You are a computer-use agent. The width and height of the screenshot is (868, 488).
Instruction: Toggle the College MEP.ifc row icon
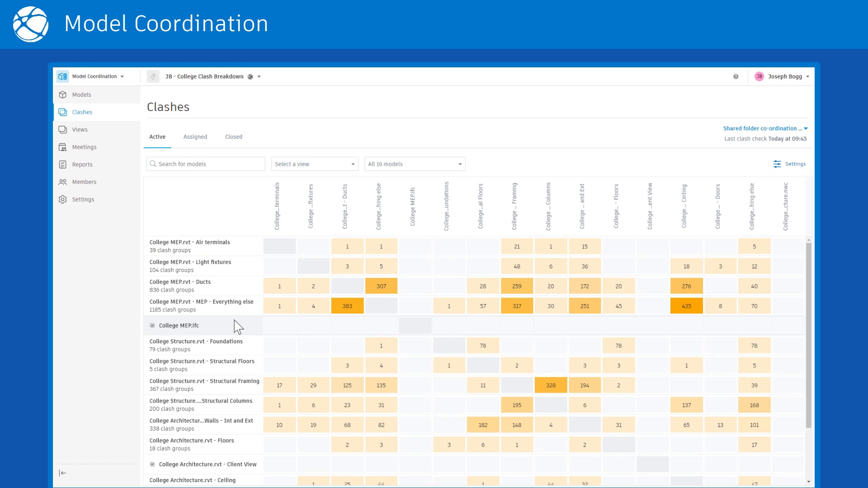pos(152,326)
